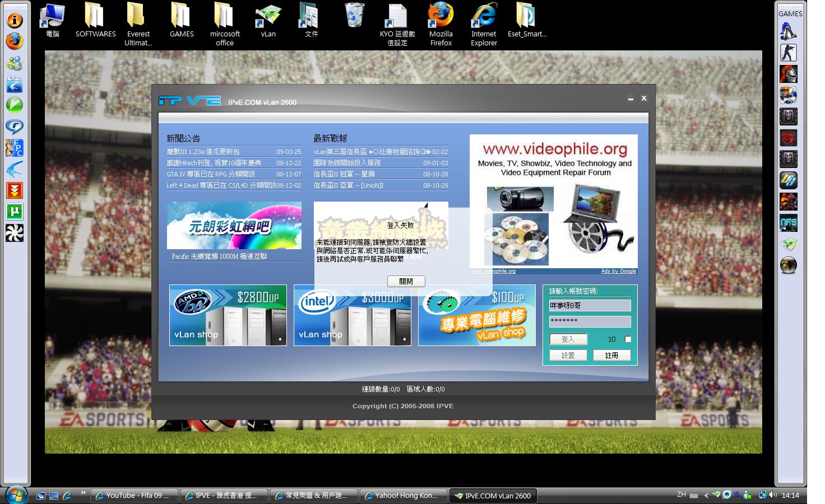Expand the quick launch overflow chevron
Screen dimensions: 825x504
point(83,493)
